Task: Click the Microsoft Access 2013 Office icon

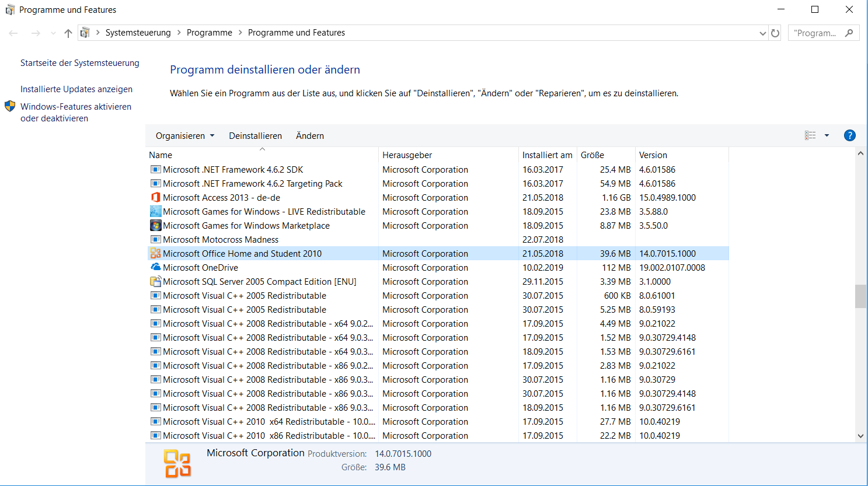Action: coord(156,198)
